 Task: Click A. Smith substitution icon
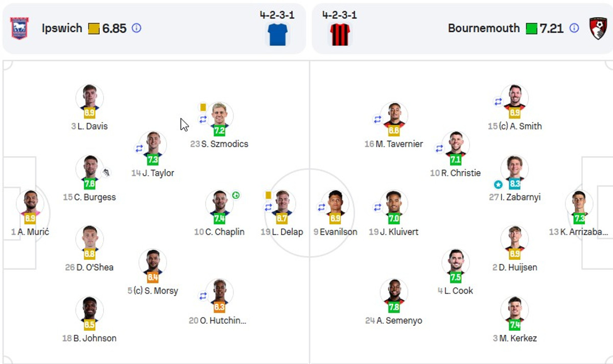498,102
